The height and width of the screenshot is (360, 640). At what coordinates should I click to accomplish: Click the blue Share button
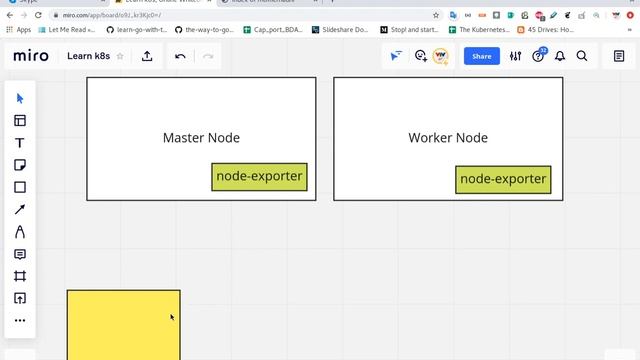pyautogui.click(x=482, y=56)
